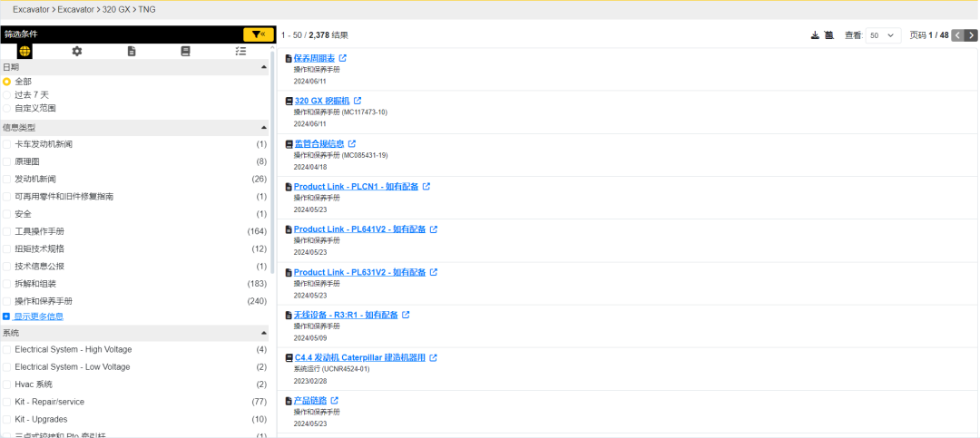Check the 工具操作手册 filter checkbox
The height and width of the screenshot is (438, 980).
(7, 232)
